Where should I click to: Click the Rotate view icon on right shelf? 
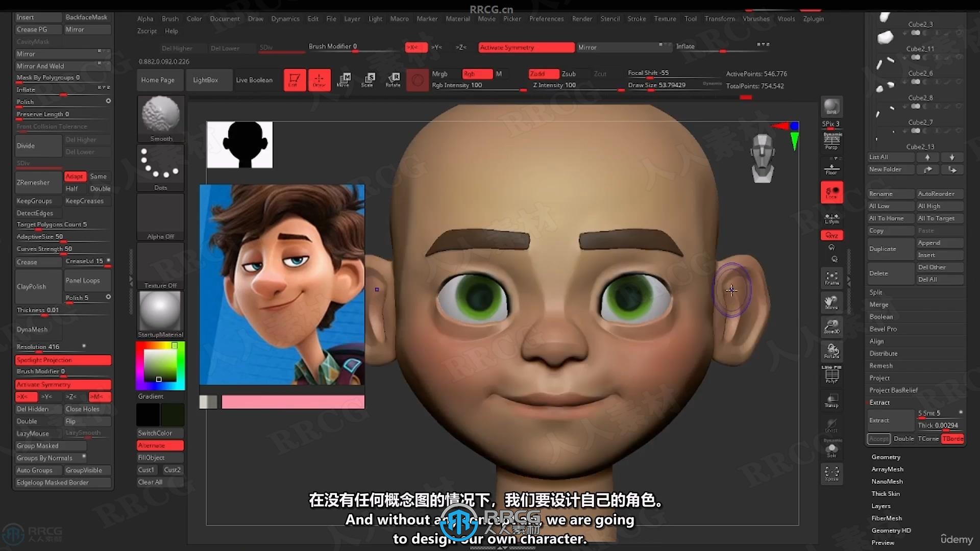[831, 351]
